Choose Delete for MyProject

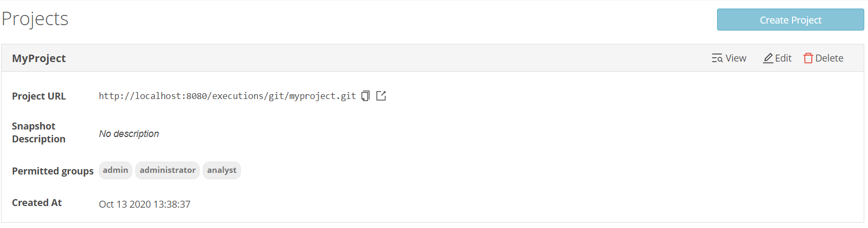(x=824, y=58)
